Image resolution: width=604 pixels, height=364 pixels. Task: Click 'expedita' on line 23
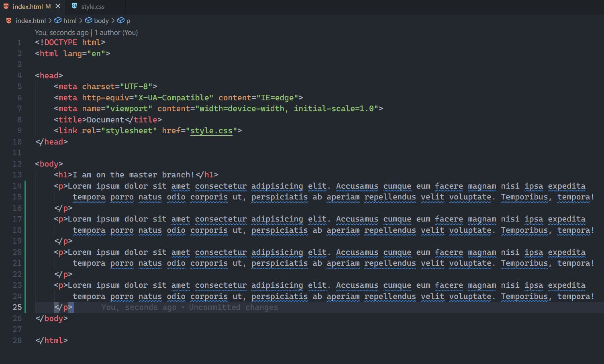[567, 285]
